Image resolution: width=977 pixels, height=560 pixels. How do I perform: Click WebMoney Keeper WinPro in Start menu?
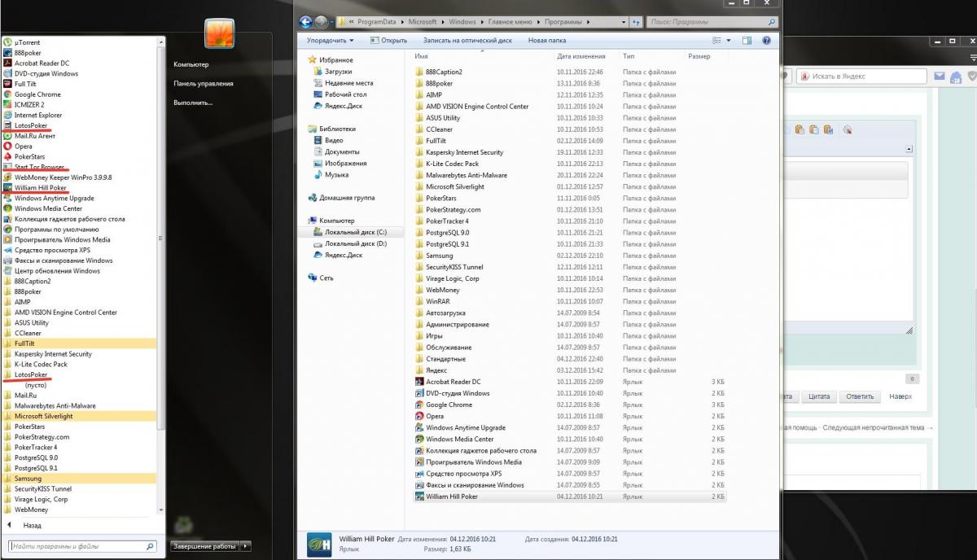[x=63, y=177]
